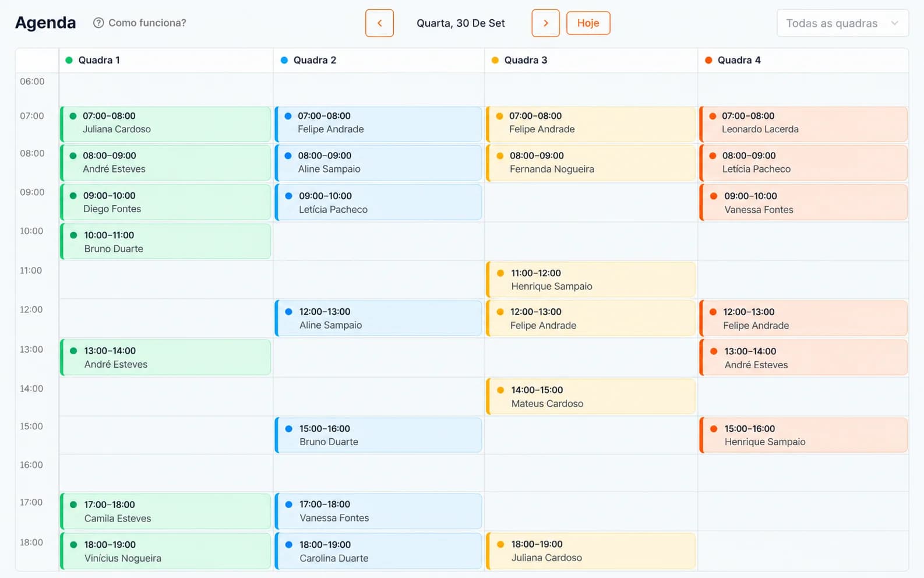Select the Quadra 2 column header
Image resolution: width=924 pixels, height=578 pixels.
point(379,60)
